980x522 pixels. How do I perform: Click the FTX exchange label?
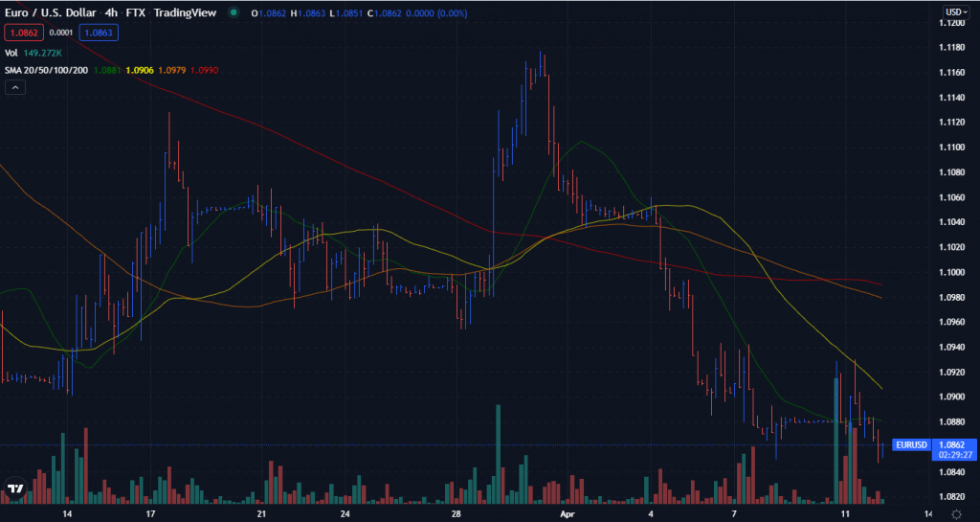pos(136,12)
